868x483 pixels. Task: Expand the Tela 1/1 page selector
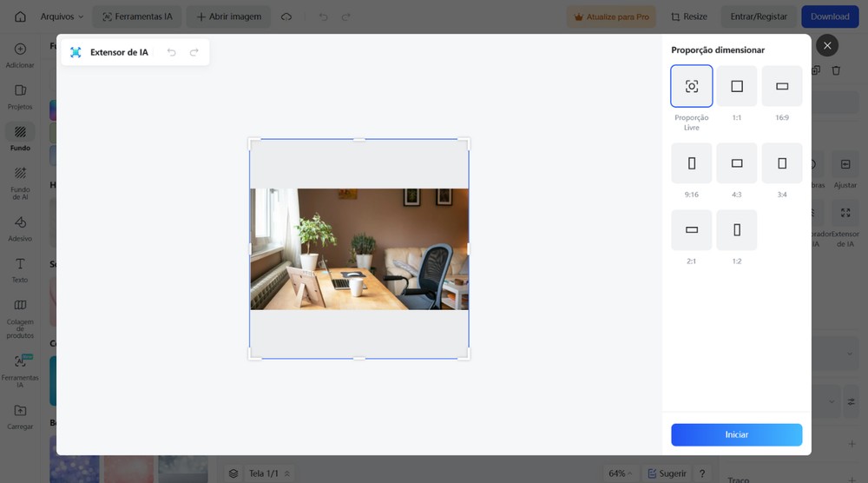tap(270, 473)
